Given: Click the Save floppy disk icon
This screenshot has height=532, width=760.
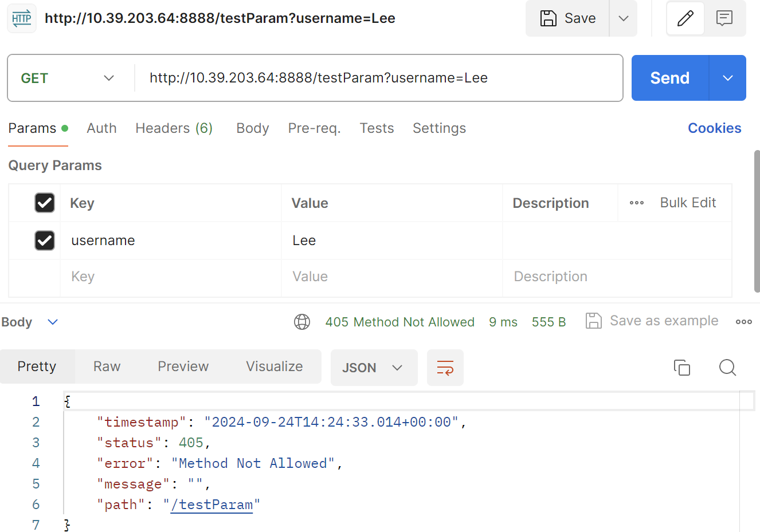Looking at the screenshot, I should (549, 18).
